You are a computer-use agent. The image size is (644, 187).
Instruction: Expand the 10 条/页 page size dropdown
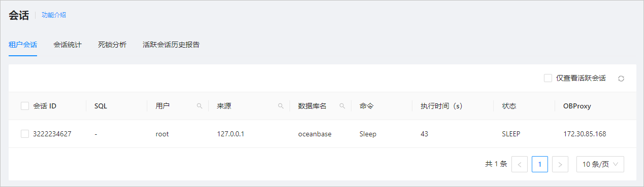pos(600,164)
